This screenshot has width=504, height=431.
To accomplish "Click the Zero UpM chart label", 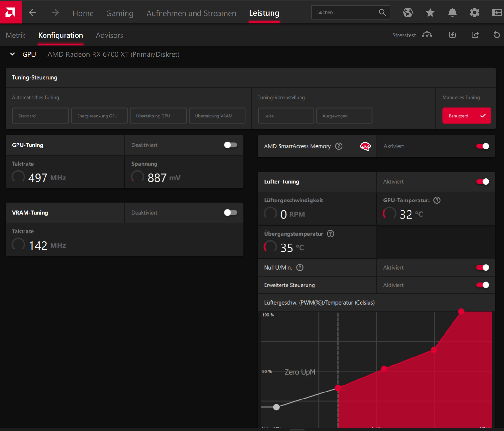I will 300,372.
